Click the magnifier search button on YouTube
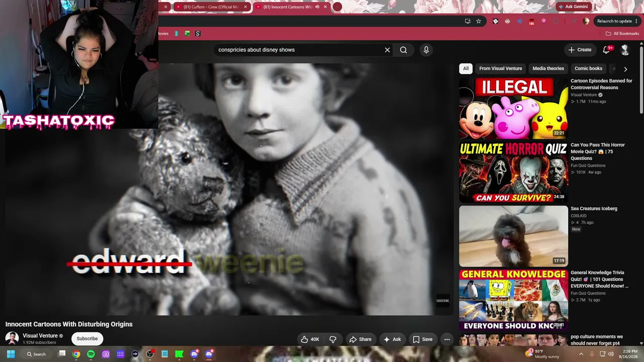The image size is (644, 362). pyautogui.click(x=404, y=50)
